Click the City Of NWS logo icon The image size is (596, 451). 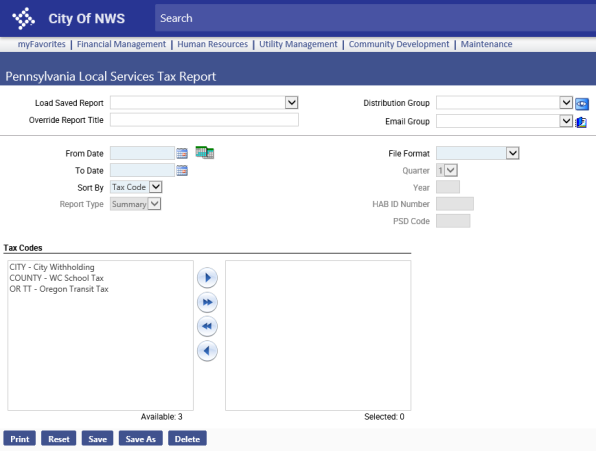coord(23,18)
